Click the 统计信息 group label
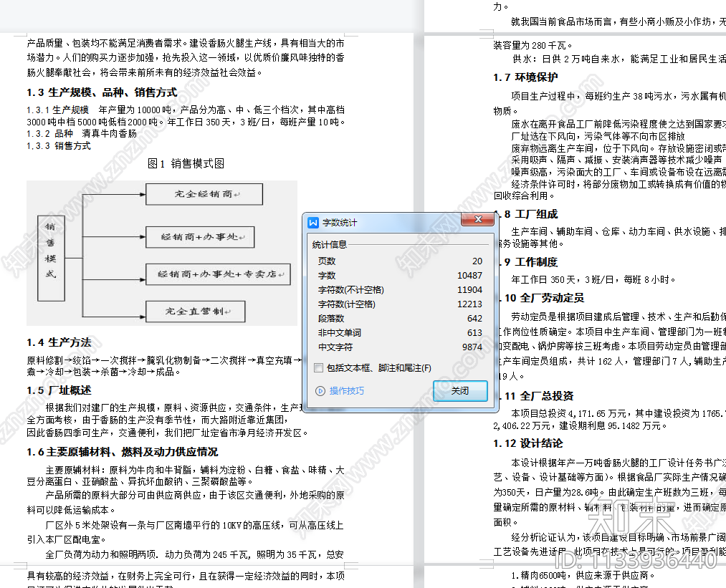Screen dimensions: 726x588 329,244
